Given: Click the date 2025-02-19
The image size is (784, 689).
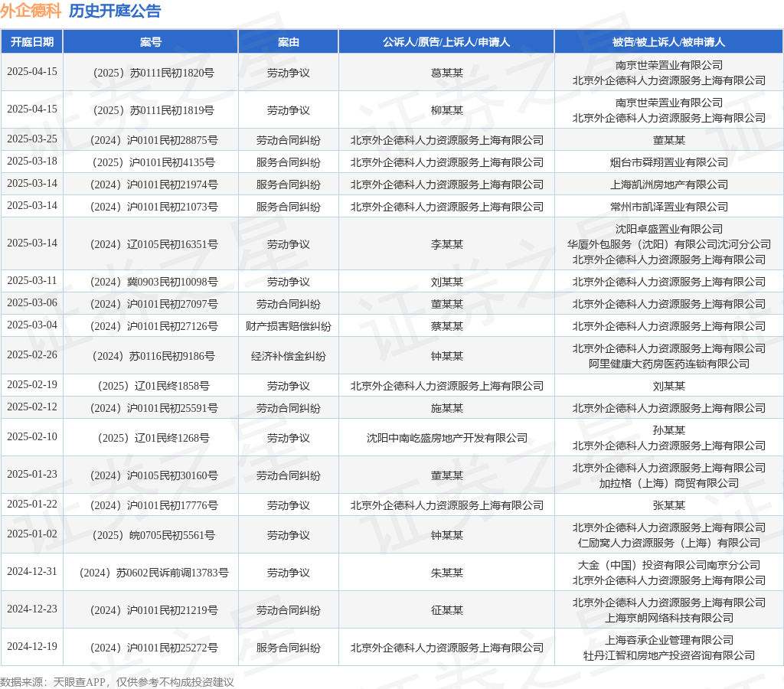Looking at the screenshot, I should click(x=32, y=384).
